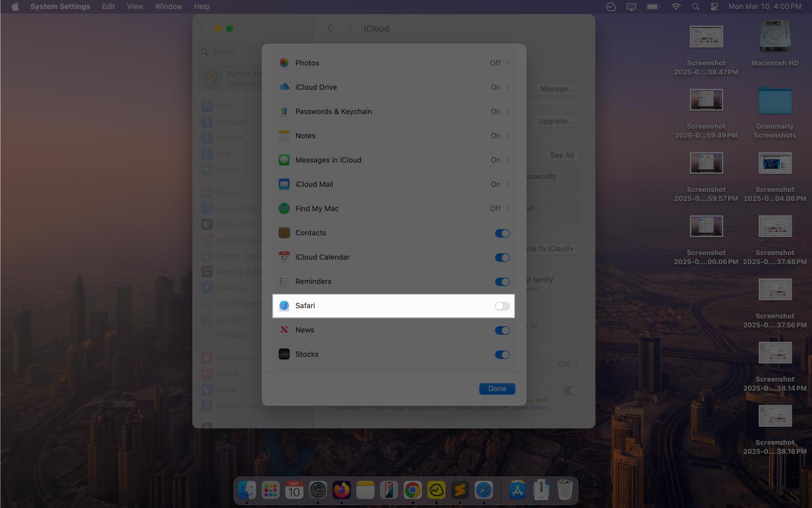
Task: Open the Find My Mac chevron
Action: [507, 208]
